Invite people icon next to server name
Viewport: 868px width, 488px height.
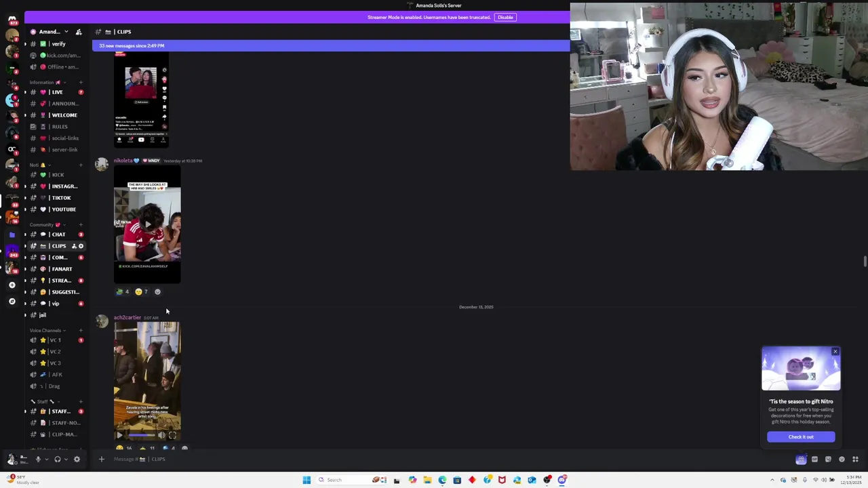tap(79, 32)
